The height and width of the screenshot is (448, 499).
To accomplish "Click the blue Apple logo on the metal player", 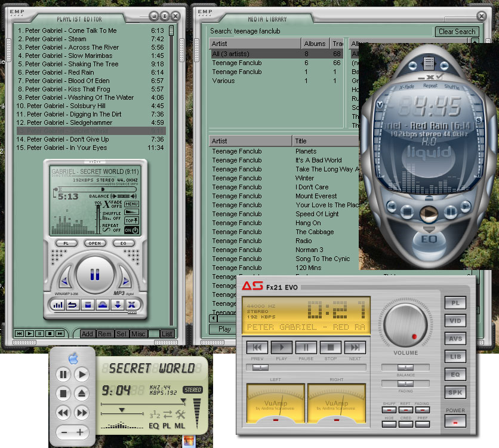I will [73, 359].
